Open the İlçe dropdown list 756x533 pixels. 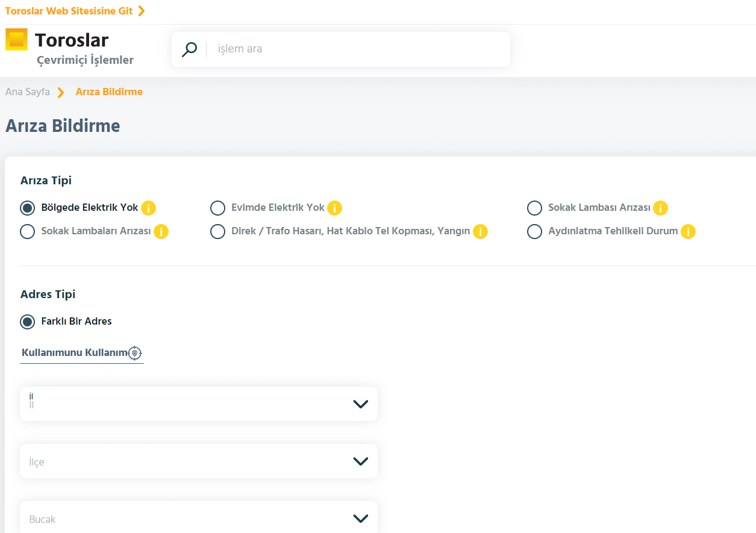tap(199, 461)
